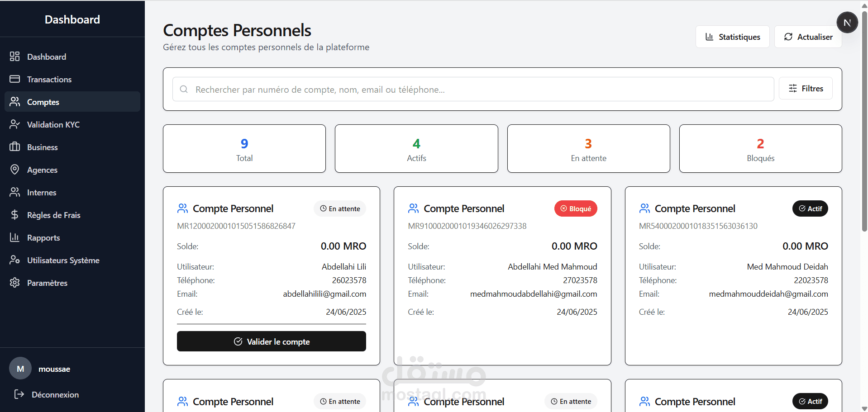Click account number MR9100020001019346026297338

[467, 226]
